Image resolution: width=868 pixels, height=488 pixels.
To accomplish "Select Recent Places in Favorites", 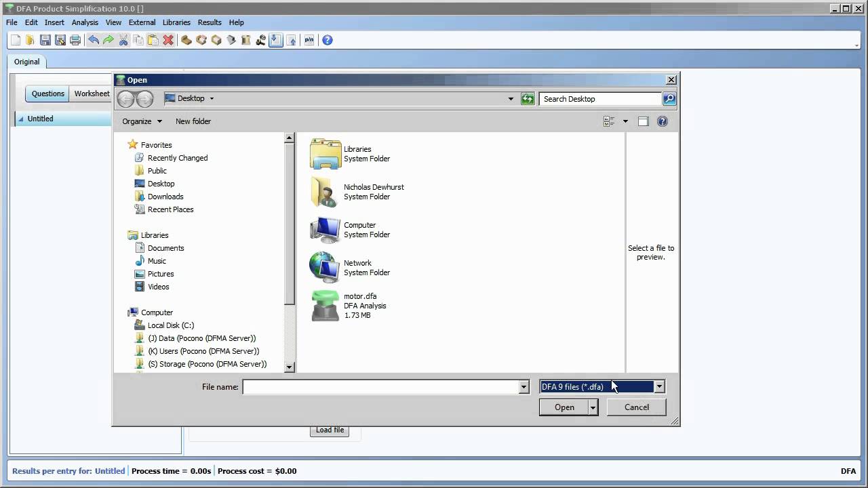I will [x=170, y=209].
